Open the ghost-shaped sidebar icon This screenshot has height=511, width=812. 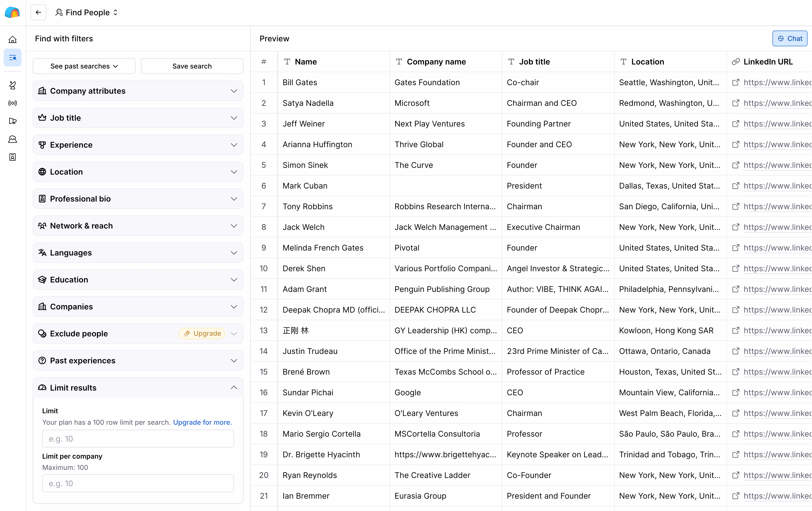13,139
